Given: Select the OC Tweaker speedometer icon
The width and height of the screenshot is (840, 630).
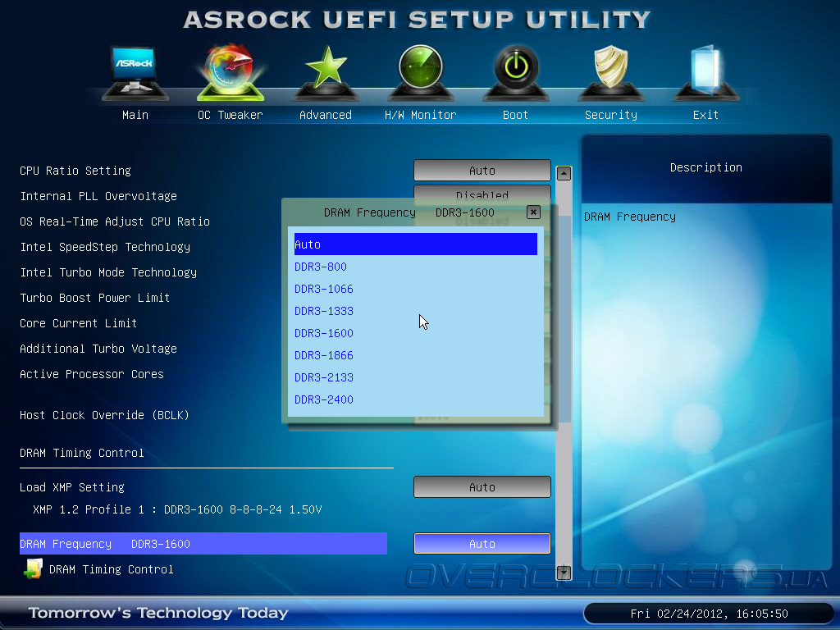Looking at the screenshot, I should [x=231, y=72].
